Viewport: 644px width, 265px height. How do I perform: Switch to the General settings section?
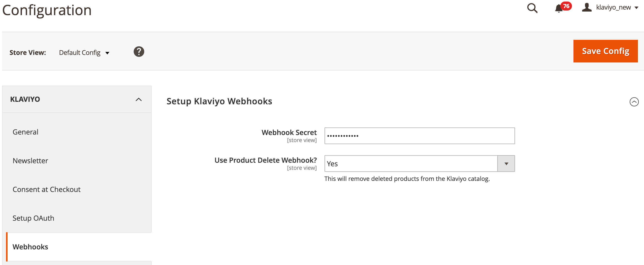25,132
